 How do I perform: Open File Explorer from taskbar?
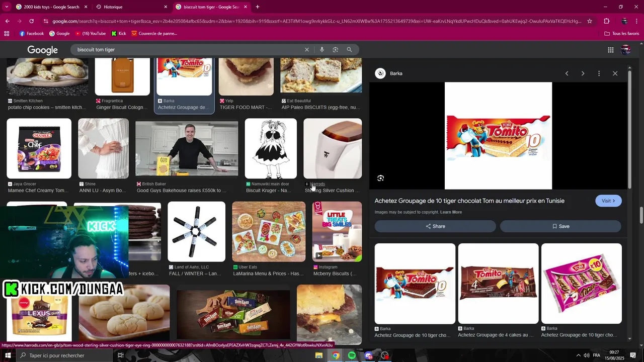pos(319,355)
